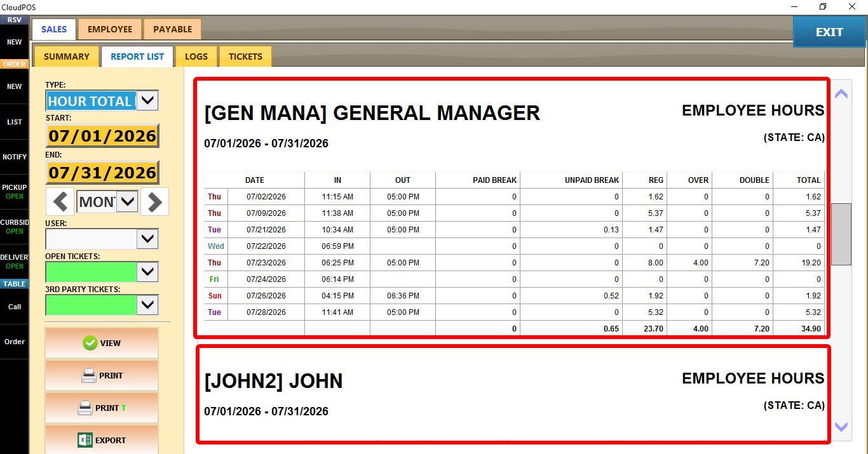Screen dimensions: 868x454
Task: Click Call in the sidebar
Action: [x=14, y=307]
